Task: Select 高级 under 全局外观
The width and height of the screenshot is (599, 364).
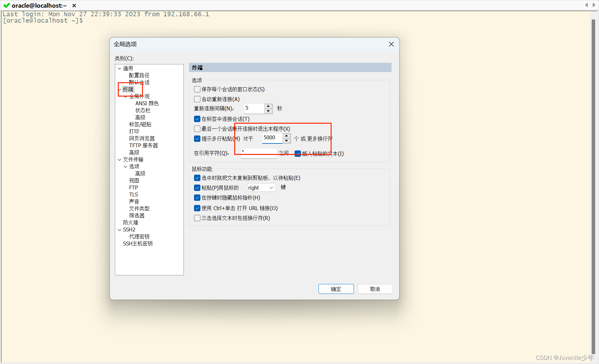Action: pyautogui.click(x=140, y=117)
